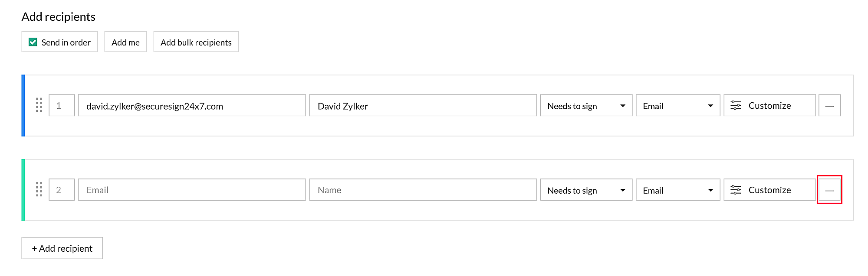Click drag handle icon for recipient 2
868x276 pixels.
pyautogui.click(x=39, y=189)
